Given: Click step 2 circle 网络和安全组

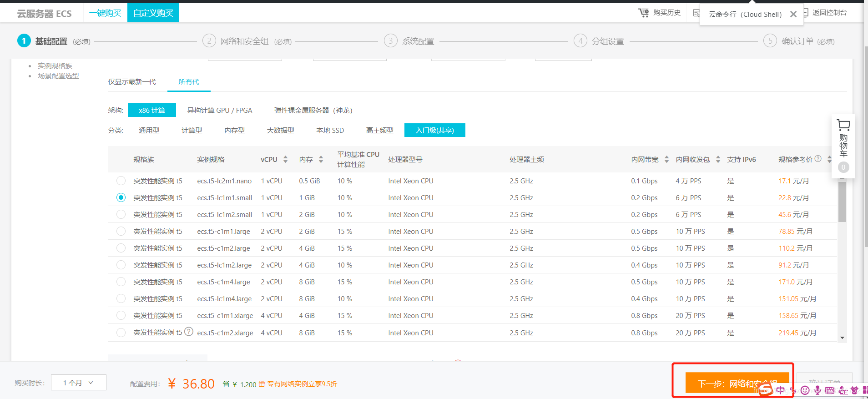Looking at the screenshot, I should point(209,41).
